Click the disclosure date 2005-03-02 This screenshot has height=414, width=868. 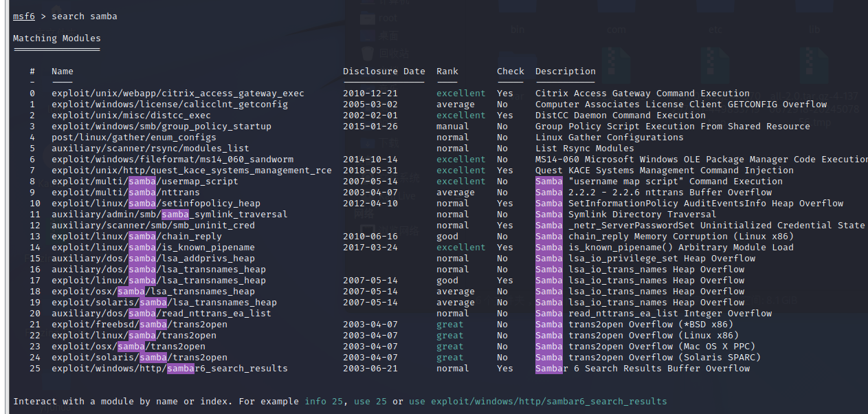370,104
